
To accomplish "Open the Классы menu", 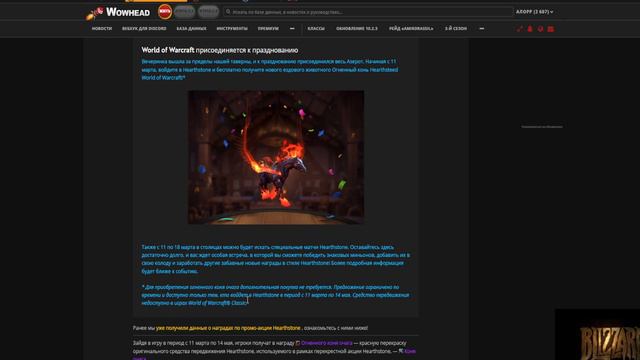I will click(316, 29).
